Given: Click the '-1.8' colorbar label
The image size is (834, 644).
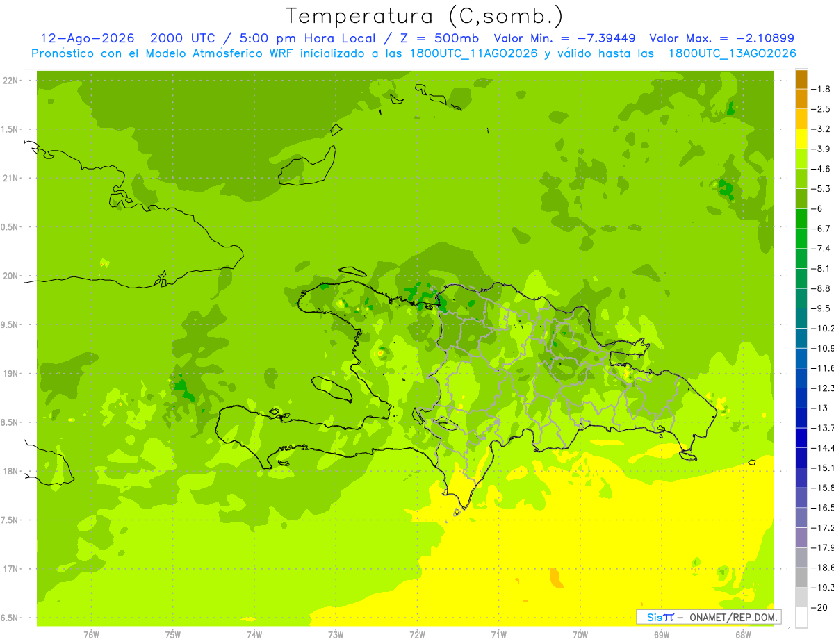Looking at the screenshot, I should click(x=822, y=89).
